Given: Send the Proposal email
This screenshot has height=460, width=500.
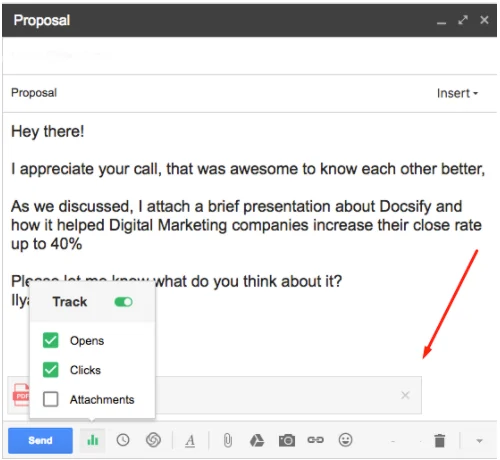Looking at the screenshot, I should tap(40, 440).
